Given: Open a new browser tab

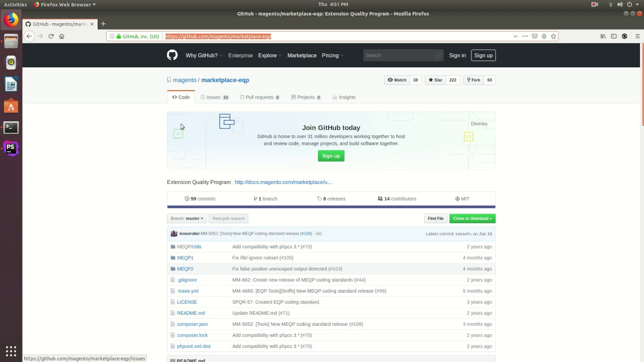Looking at the screenshot, I should (103, 24).
